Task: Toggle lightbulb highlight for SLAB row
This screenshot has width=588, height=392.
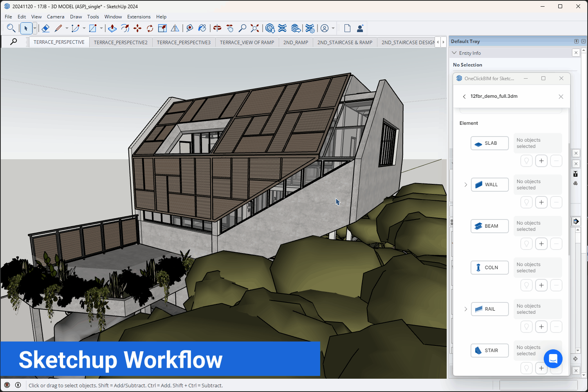Action: [527, 161]
